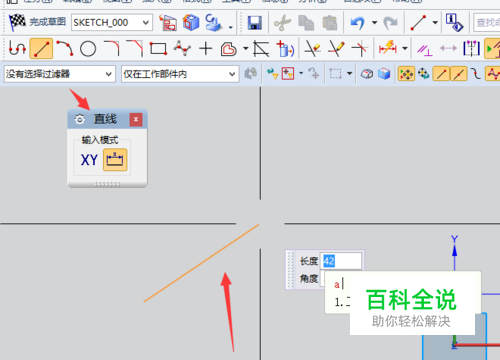Click the Clear Snap Points icon
This screenshot has height=360, width=500.
[x=423, y=74]
